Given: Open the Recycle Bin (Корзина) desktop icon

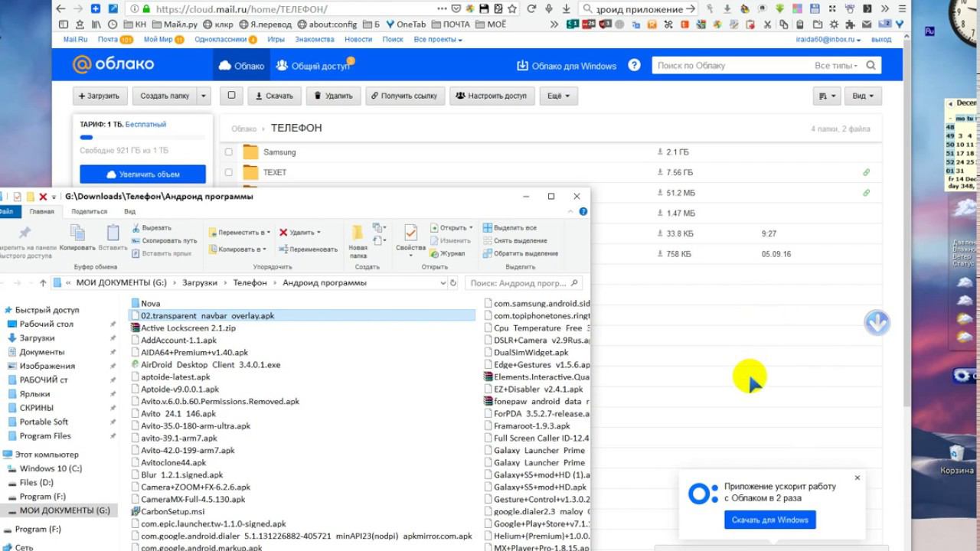Looking at the screenshot, I should pyautogui.click(x=956, y=460).
